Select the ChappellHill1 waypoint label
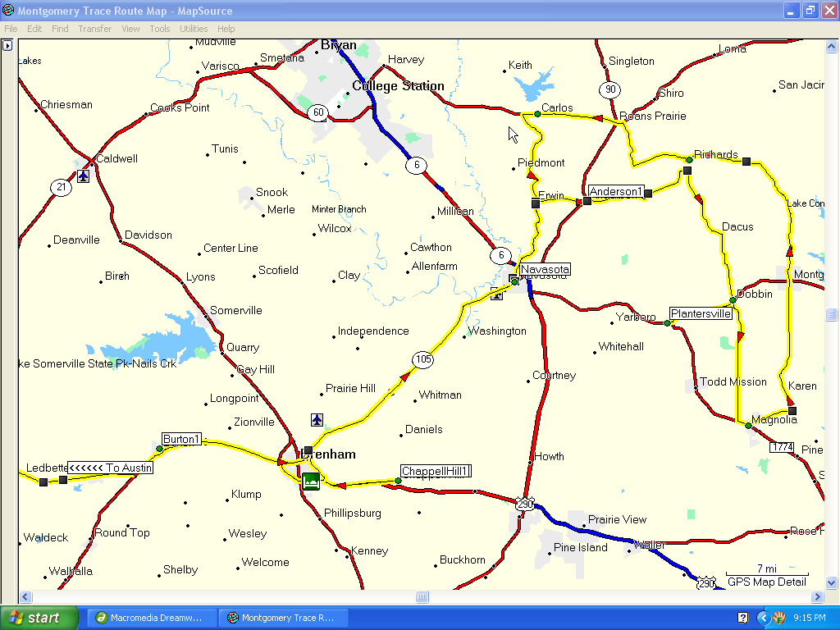This screenshot has width=840, height=630. pos(435,471)
